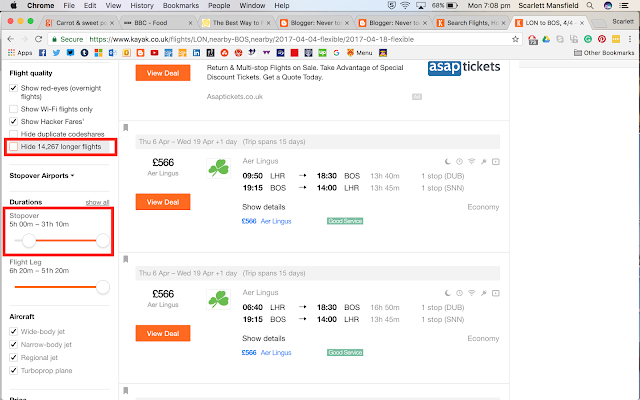640x400 pixels.
Task: Bookmark the first Aer Lingus flight result
Action: [x=126, y=128]
